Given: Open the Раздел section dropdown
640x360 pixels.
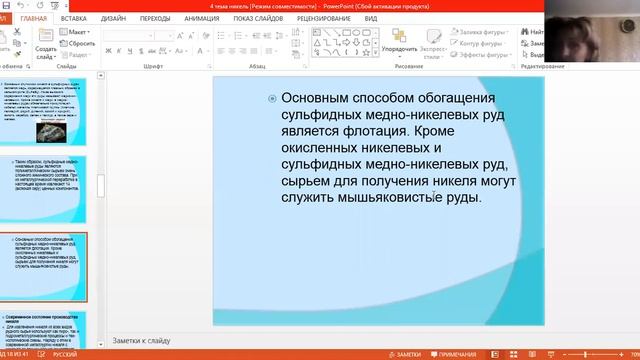Looking at the screenshot, I should [x=76, y=55].
